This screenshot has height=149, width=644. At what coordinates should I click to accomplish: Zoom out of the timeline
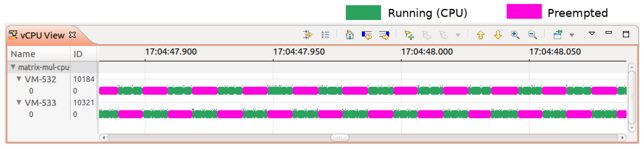pyautogui.click(x=532, y=35)
